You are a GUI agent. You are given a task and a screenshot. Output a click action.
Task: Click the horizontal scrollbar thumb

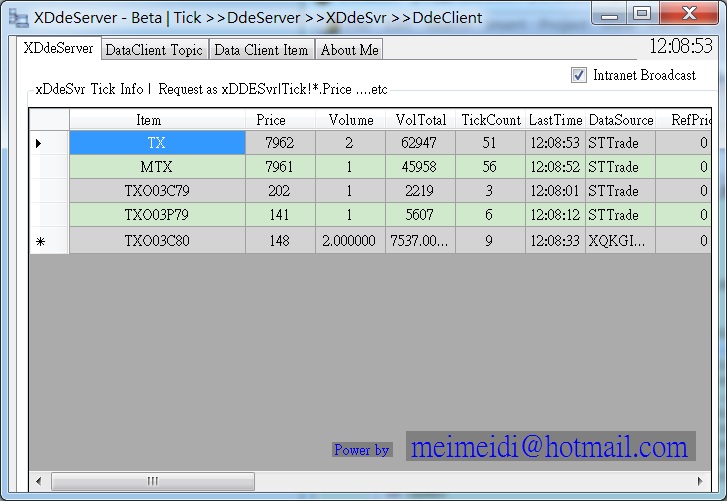[x=153, y=481]
